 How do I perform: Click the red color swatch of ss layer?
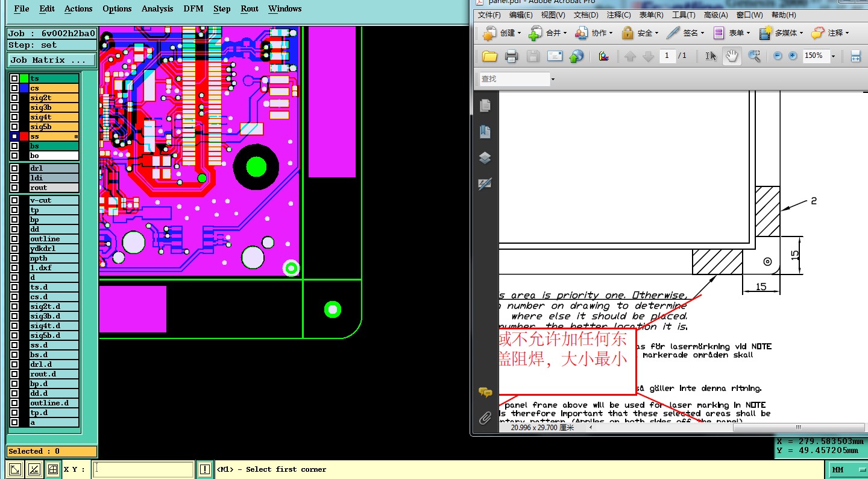[x=24, y=136]
